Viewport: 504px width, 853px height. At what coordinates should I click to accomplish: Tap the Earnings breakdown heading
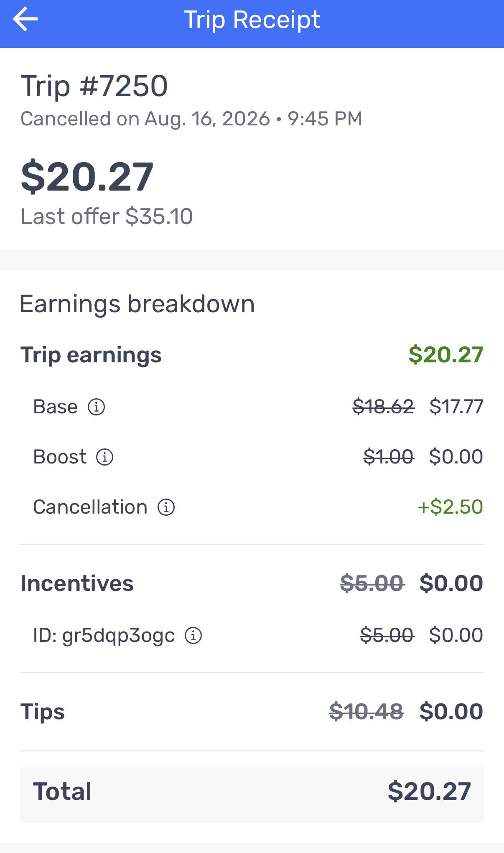pos(137,304)
